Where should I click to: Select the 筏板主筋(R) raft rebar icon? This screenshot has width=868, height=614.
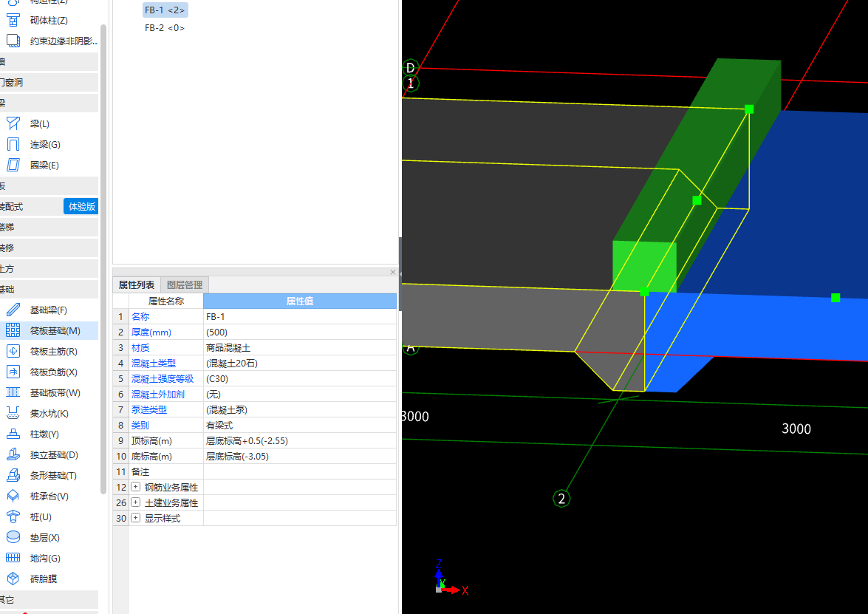(x=13, y=351)
